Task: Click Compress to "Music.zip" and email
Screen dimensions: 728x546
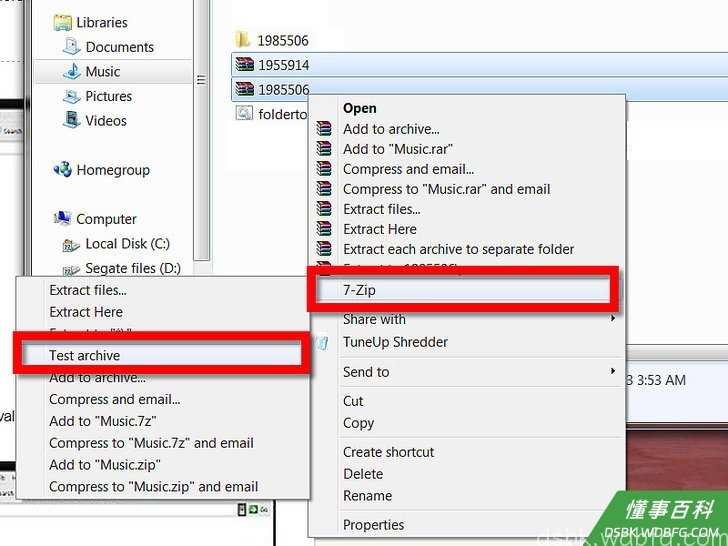Action: (x=153, y=487)
